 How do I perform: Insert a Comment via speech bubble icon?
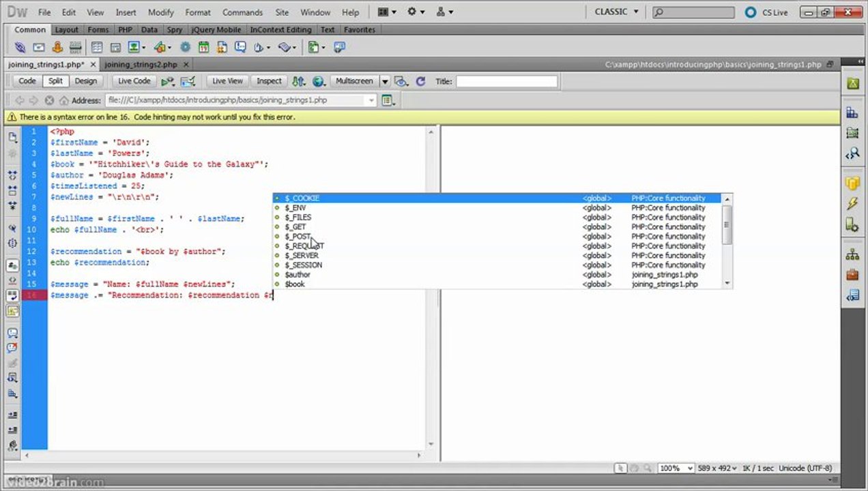pos(240,48)
